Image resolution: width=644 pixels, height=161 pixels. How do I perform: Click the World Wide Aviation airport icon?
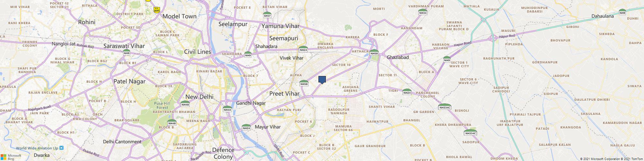pos(62,148)
